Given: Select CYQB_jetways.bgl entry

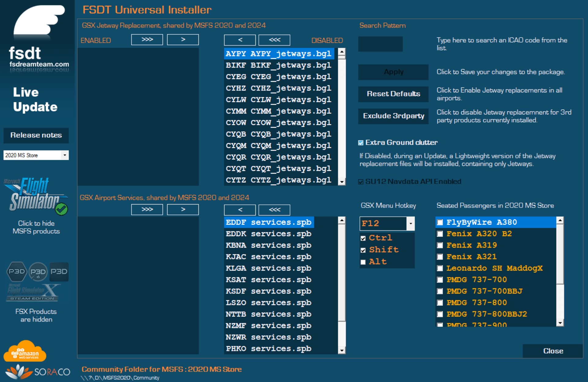Looking at the screenshot, I should point(279,134).
